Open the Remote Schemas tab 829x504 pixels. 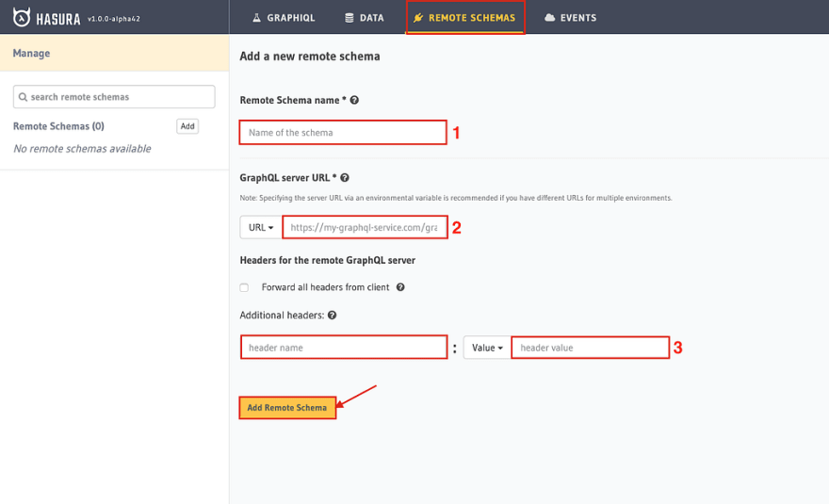[465, 18]
